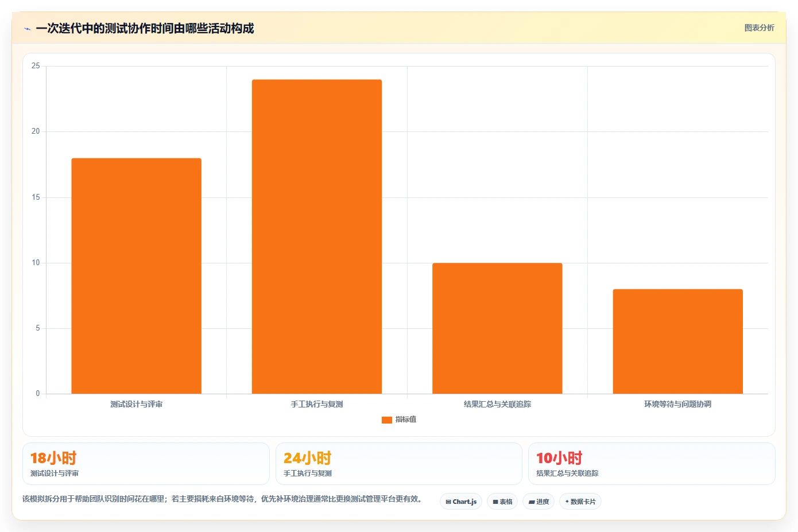Viewport: 798px width, 532px height.
Task: Click the y-axis value 5
Action: [x=38, y=328]
